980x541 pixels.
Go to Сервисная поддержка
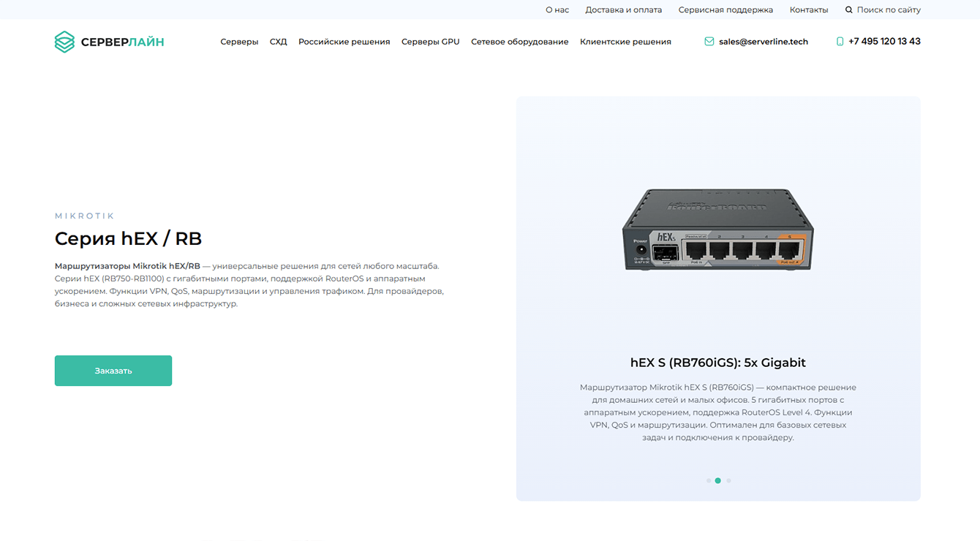(725, 10)
